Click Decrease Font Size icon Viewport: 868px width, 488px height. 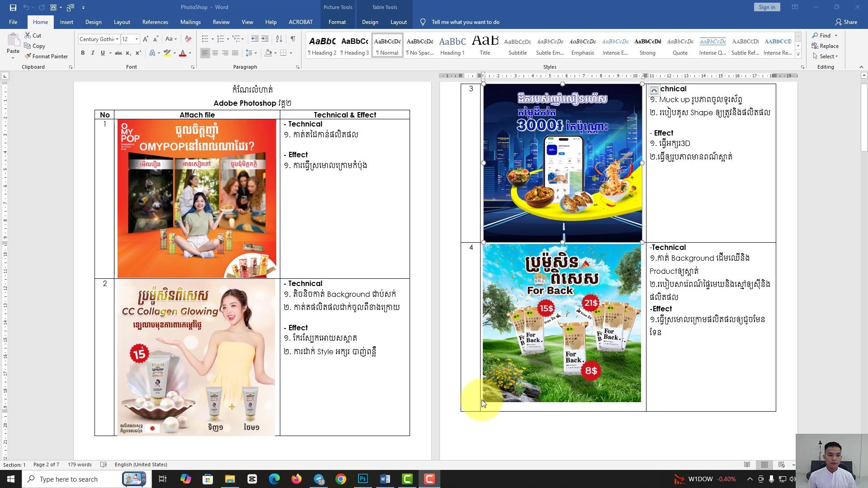tap(156, 39)
